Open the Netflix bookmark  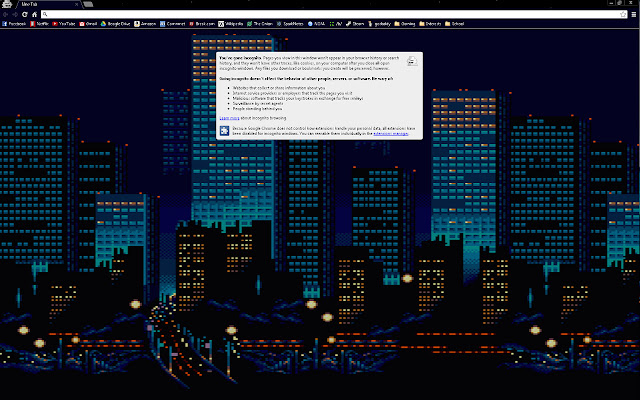39,24
